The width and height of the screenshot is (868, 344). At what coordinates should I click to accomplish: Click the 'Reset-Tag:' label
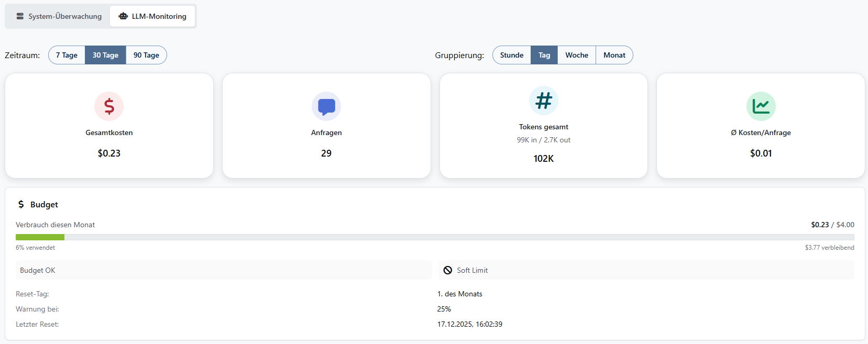coord(32,294)
